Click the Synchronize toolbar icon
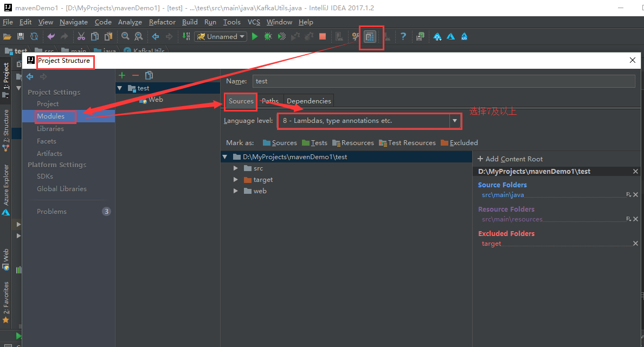This screenshot has width=644, height=347. 34,36
